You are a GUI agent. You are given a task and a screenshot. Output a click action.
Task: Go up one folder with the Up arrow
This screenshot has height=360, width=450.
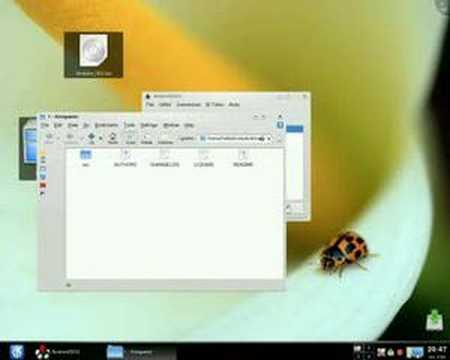click(91, 137)
